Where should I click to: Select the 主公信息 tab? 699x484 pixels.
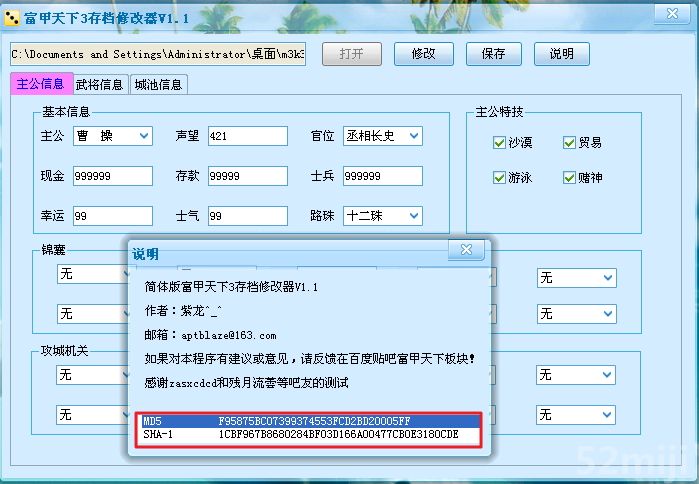click(40, 84)
